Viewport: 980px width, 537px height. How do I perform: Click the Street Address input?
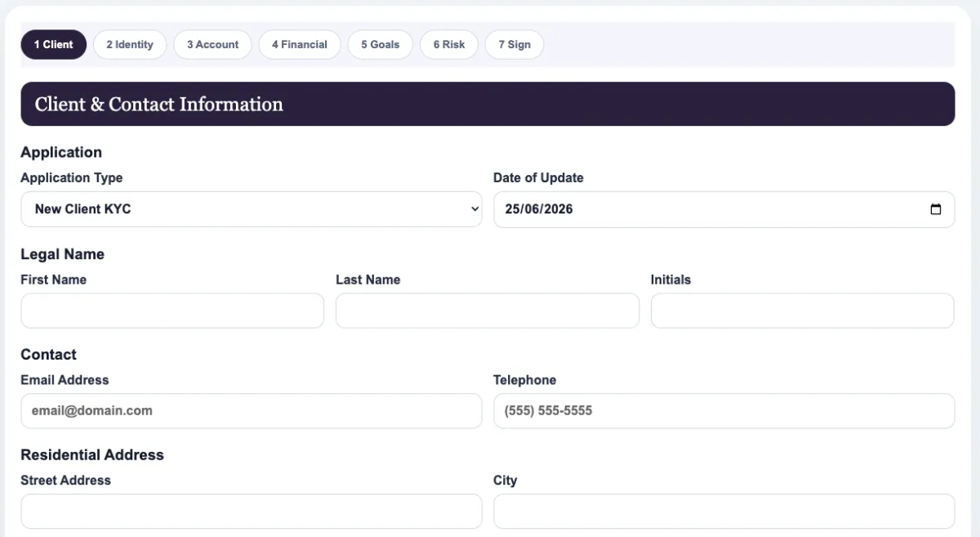point(252,512)
